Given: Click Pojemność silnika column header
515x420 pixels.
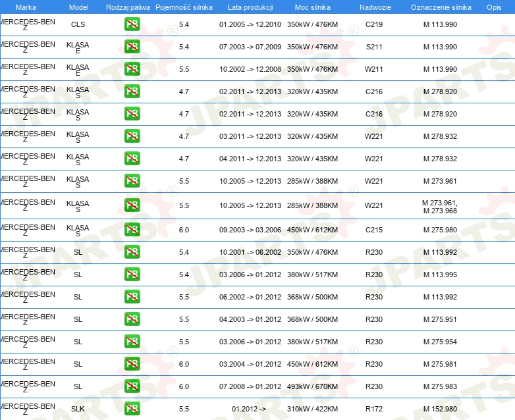Looking at the screenshot, I should tap(184, 7).
